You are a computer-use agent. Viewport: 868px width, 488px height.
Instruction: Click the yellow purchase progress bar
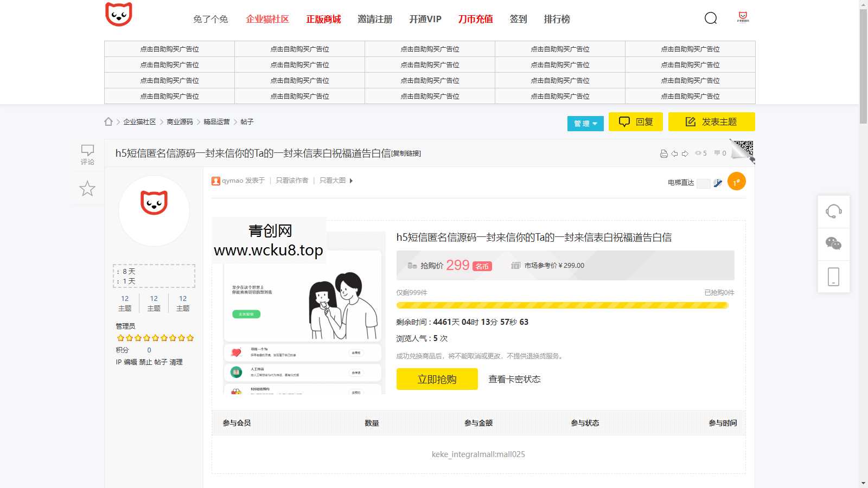[x=563, y=305]
